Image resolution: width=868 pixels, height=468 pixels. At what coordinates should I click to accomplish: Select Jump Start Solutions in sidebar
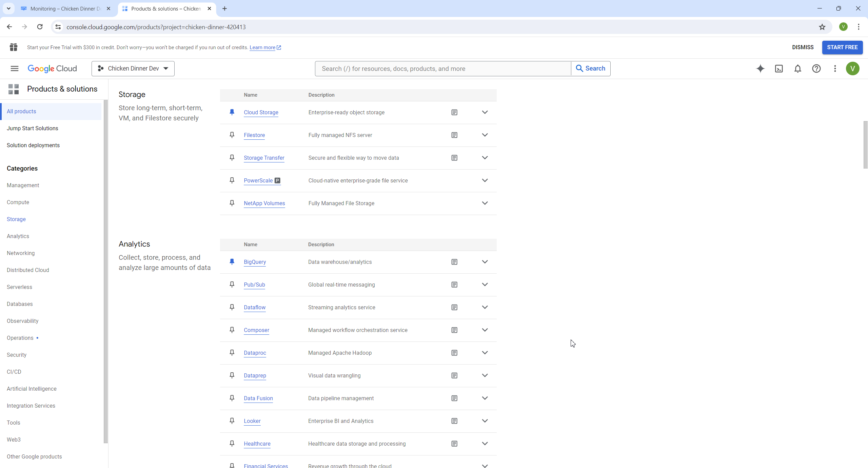point(33,128)
